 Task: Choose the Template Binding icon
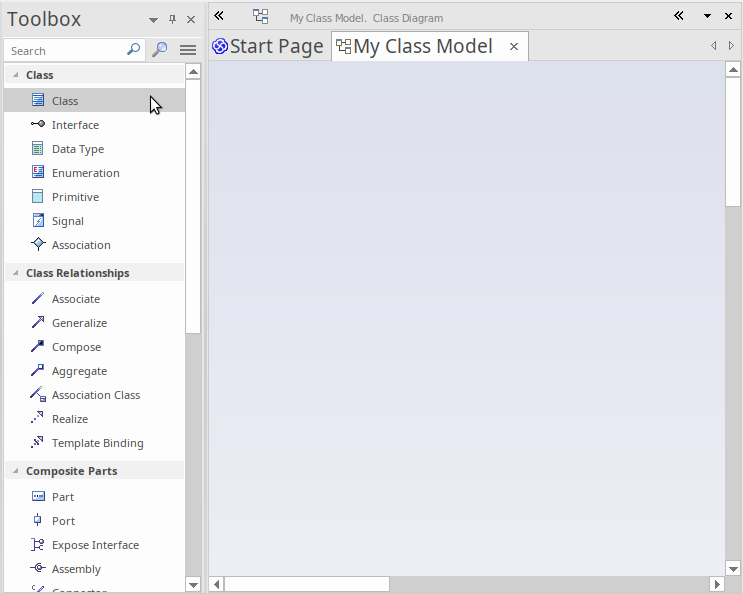38,443
